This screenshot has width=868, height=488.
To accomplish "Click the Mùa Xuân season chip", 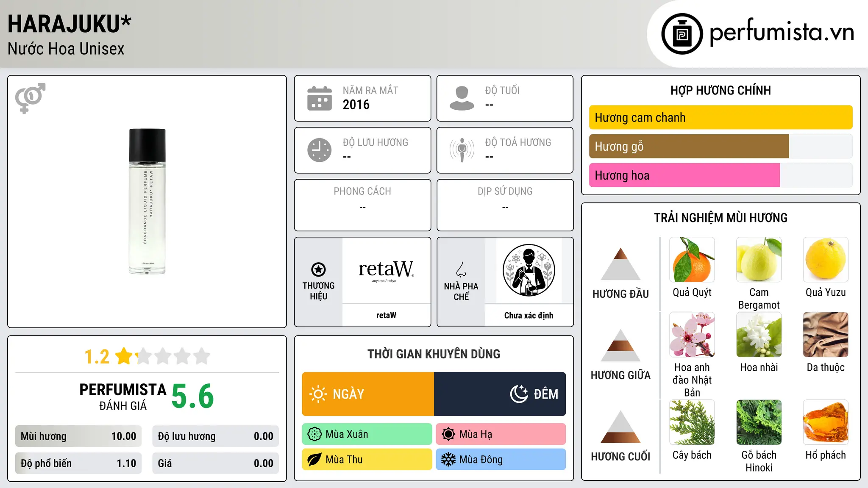I will coord(367,434).
